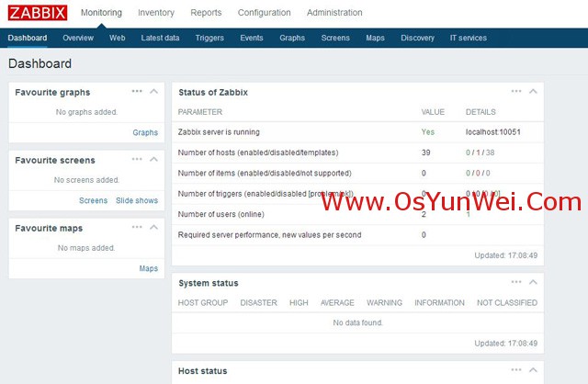Go to the Maps submenu tab
Screen dimensions: 588x384
coord(376,38)
